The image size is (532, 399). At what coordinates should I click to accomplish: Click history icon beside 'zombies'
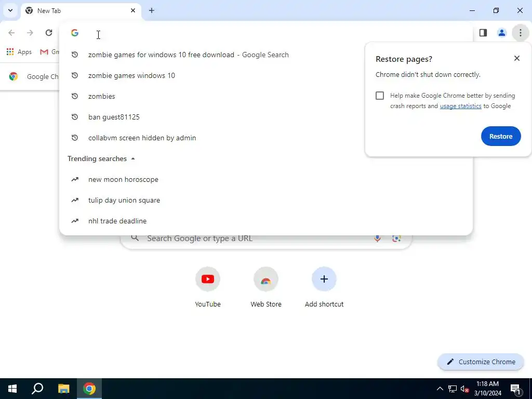click(x=75, y=96)
